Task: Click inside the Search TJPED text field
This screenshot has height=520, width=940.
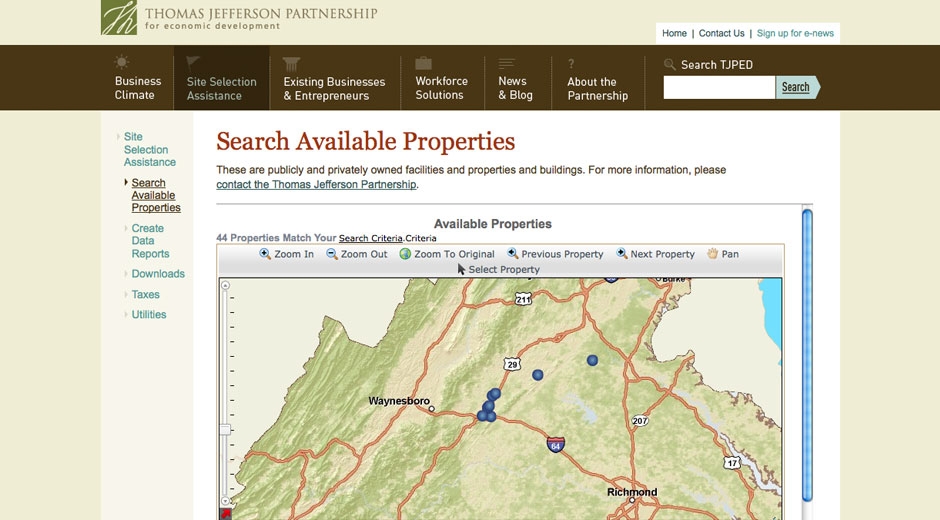Action: click(x=719, y=87)
